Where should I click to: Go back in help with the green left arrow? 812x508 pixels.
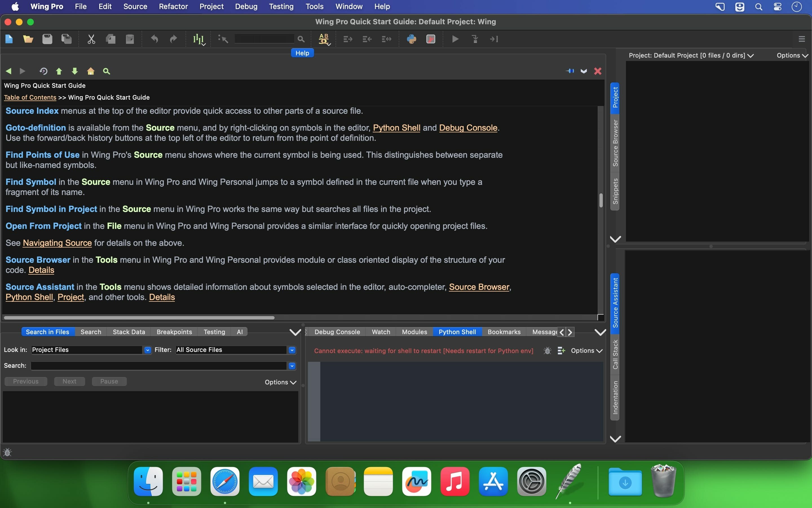(x=9, y=71)
